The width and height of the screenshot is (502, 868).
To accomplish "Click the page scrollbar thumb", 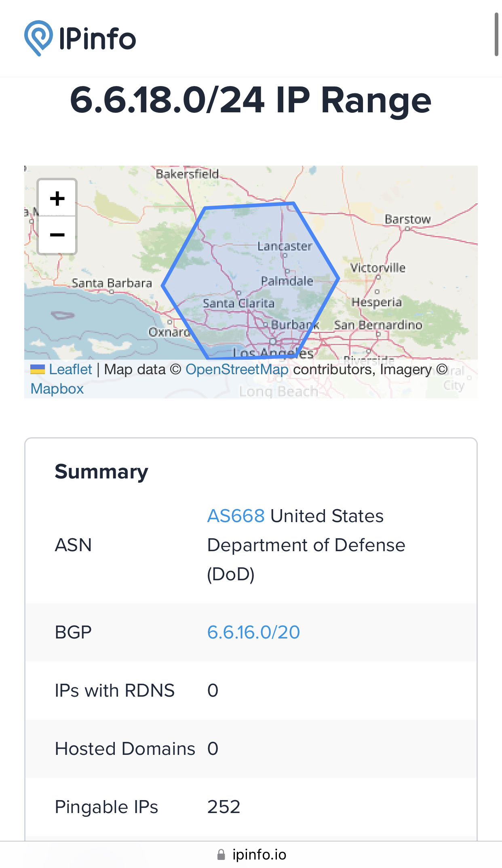I will [x=497, y=34].
